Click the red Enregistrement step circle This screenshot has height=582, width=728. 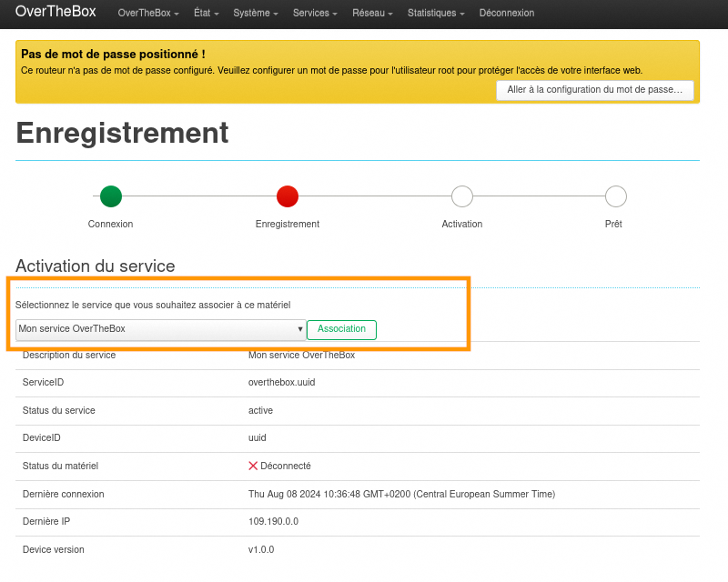click(x=288, y=196)
